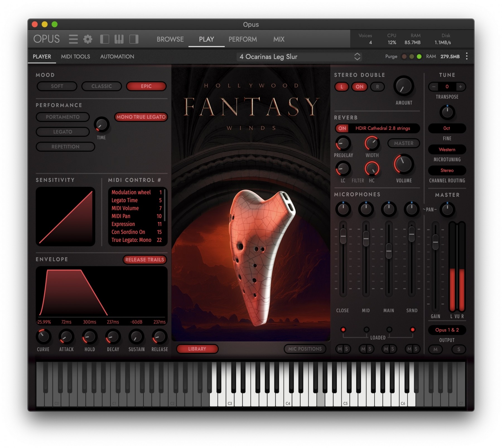The image size is (502, 448).
Task: Select Stereo Double R channel
Action: coord(377,87)
